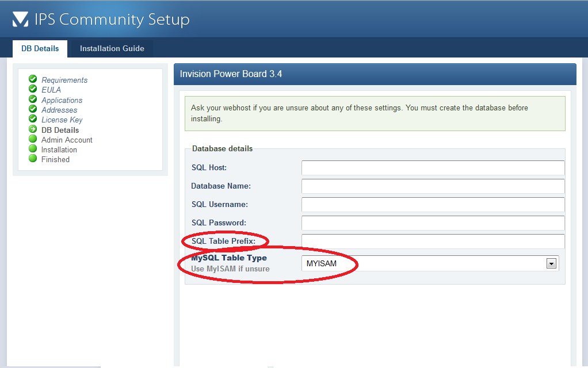This screenshot has width=588, height=368.
Task: Click the 'Ask your webhost' notice text
Action: (359, 113)
